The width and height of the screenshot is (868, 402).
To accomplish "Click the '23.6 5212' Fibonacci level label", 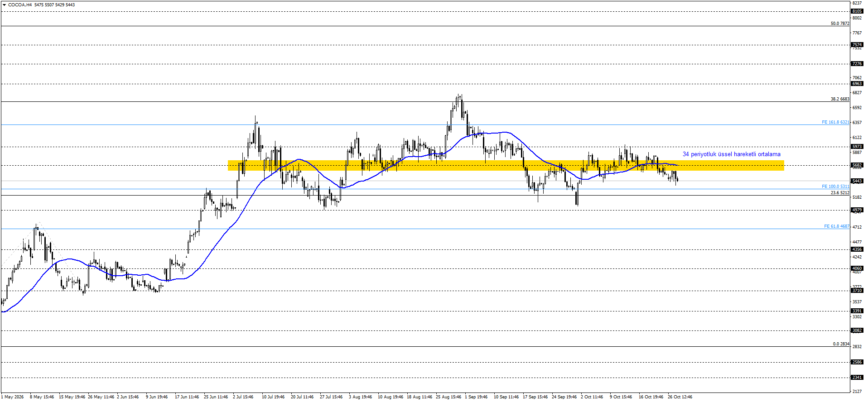I will [x=840, y=193].
